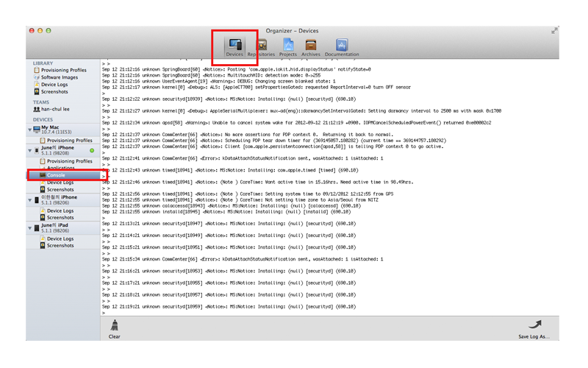Open the Projects section icon
Screen dimensions: 588x368
coord(288,46)
